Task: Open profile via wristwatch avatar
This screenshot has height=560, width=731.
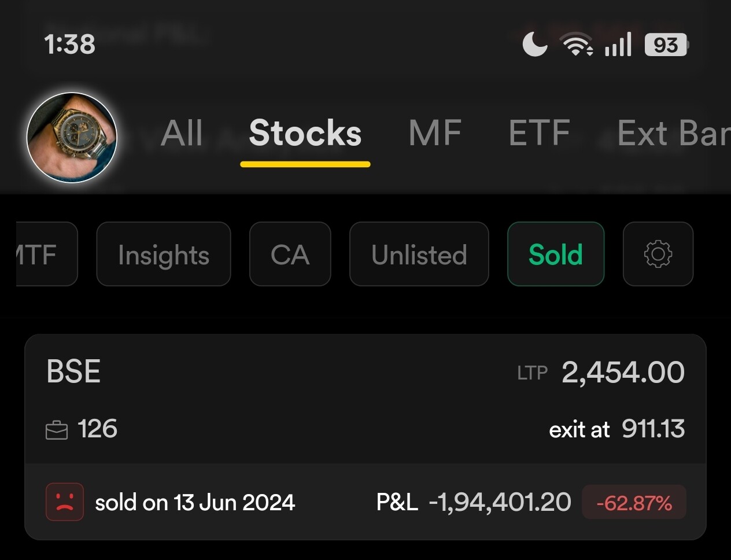Action: (72, 138)
